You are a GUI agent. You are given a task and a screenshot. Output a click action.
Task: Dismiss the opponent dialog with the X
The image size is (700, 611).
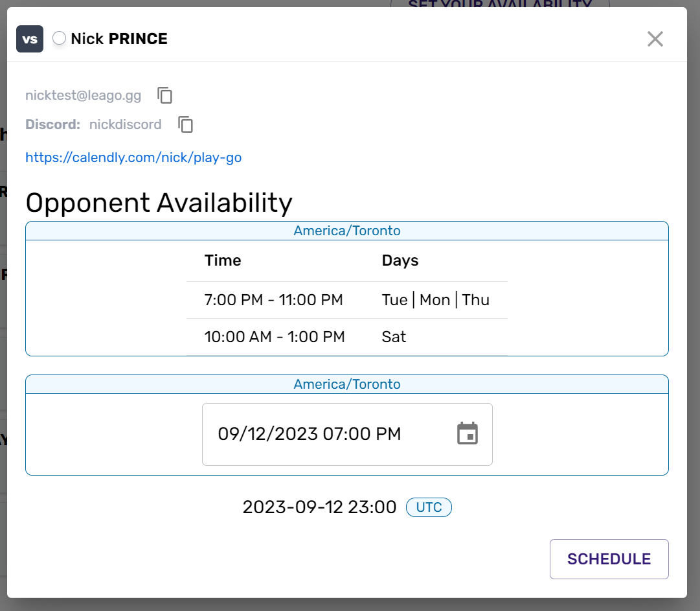coord(655,39)
